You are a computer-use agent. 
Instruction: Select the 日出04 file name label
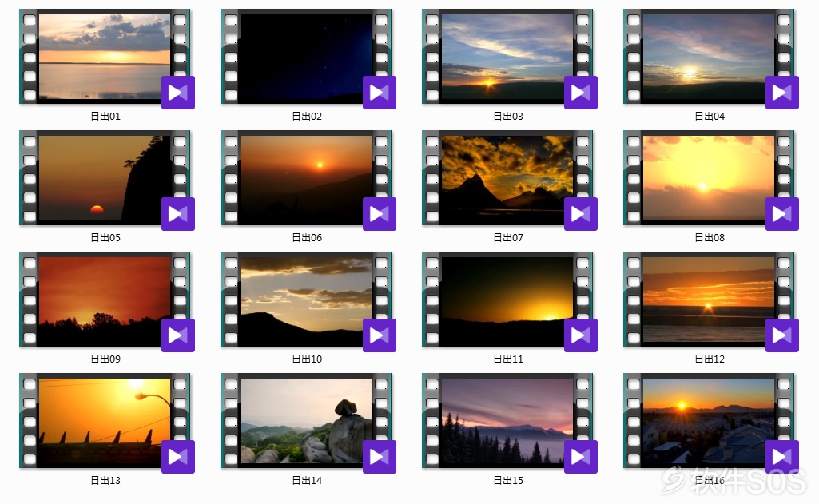click(710, 117)
